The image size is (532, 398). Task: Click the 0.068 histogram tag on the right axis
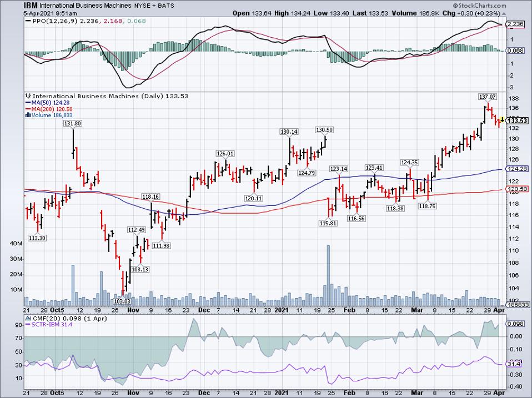515,51
